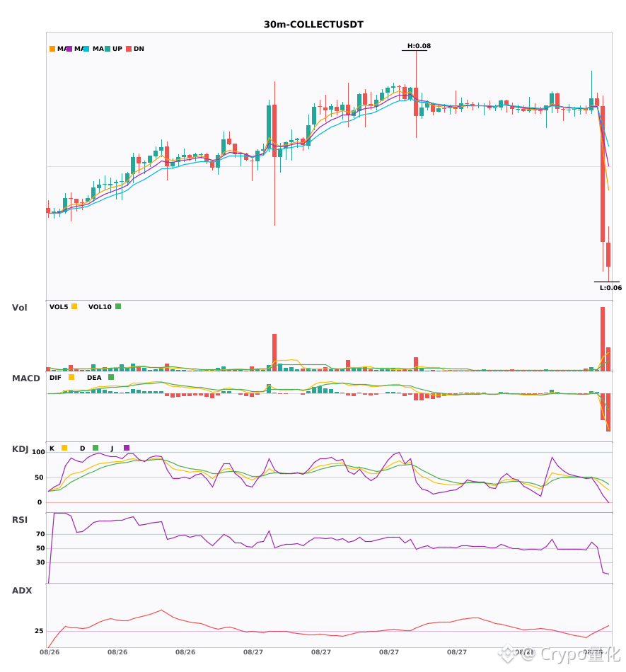
Task: Select the ADX panel label
Action: (x=22, y=590)
